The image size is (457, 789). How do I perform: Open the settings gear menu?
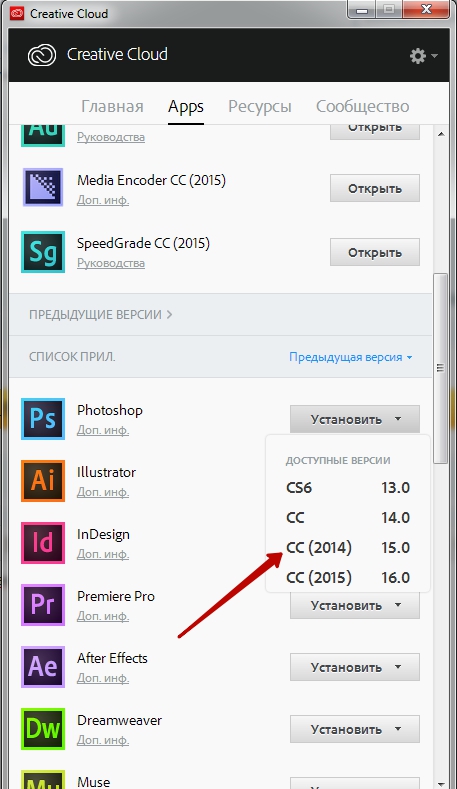pos(423,55)
